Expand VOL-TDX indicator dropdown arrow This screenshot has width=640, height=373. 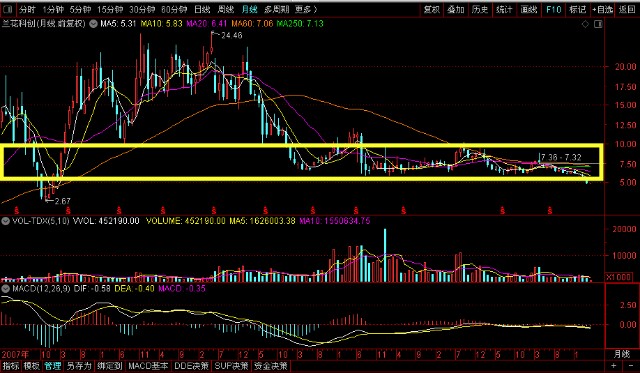(6, 221)
